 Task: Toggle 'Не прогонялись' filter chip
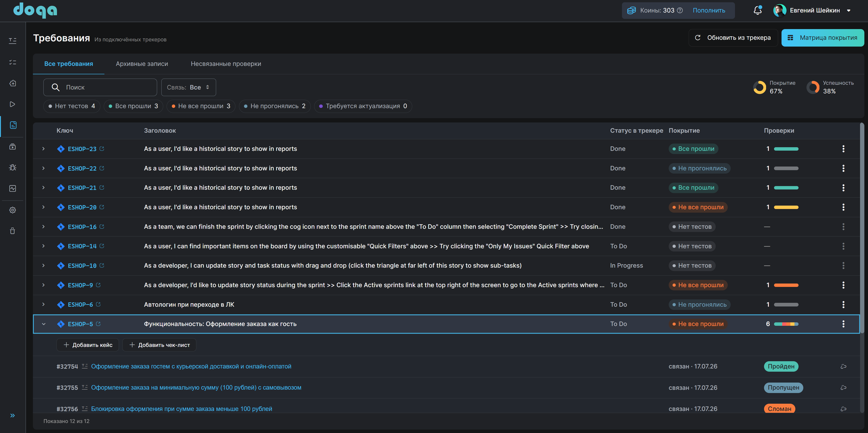(275, 106)
